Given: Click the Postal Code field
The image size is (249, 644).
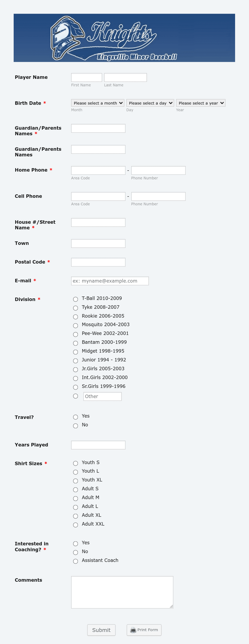Looking at the screenshot, I should tap(98, 262).
